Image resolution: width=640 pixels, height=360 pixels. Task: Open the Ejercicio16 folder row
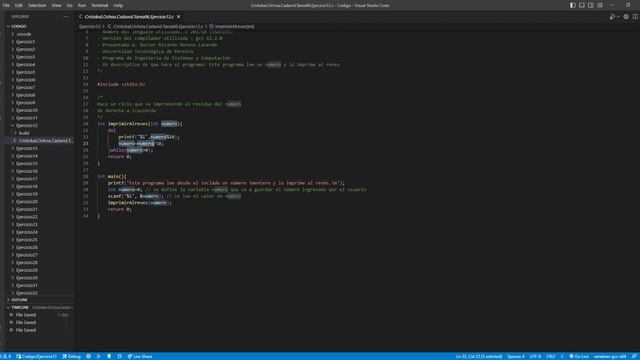click(40, 171)
